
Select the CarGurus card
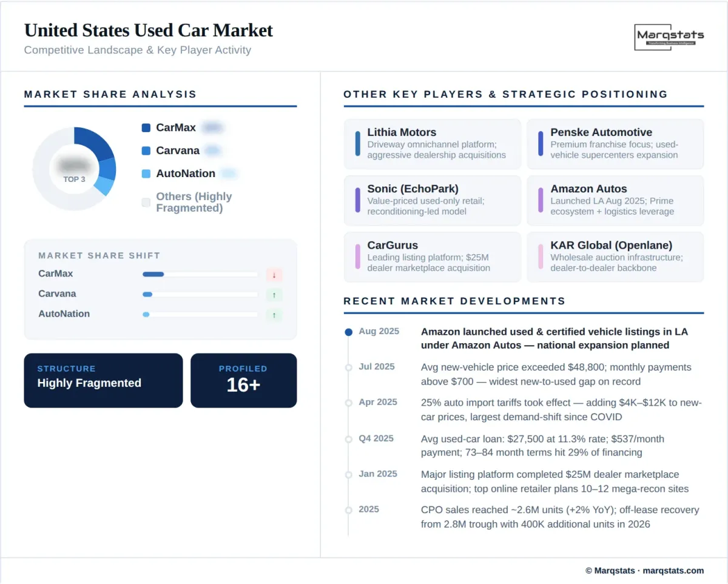(x=432, y=257)
